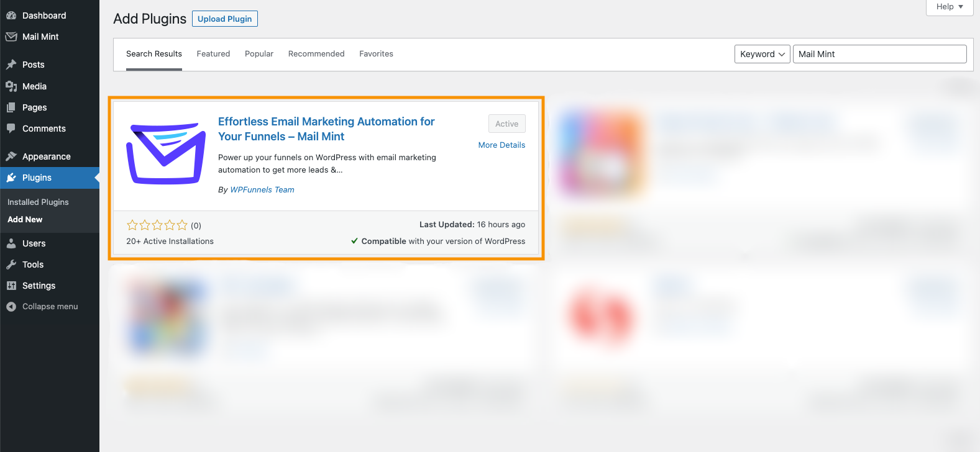Click the 'Last Updated: 16 hours ago' text
Viewport: 980px width, 452px height.
(x=472, y=225)
